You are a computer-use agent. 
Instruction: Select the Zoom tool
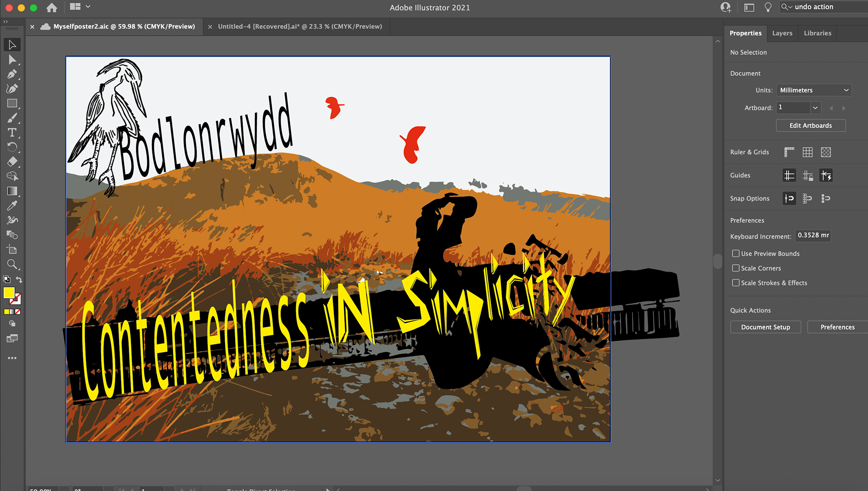coord(12,264)
